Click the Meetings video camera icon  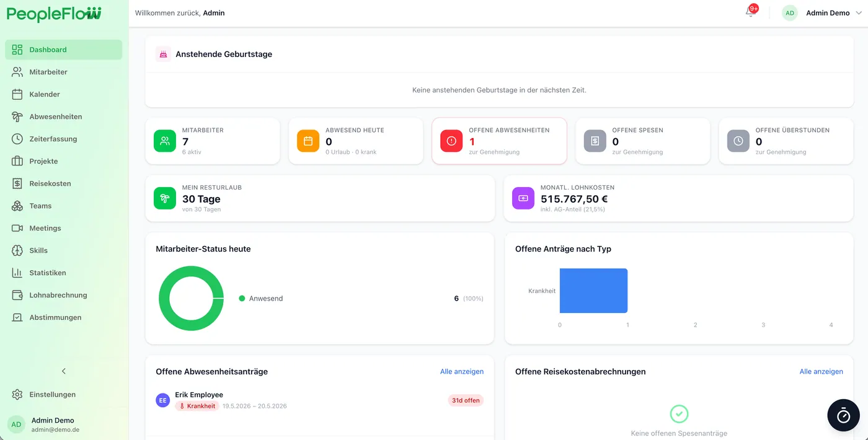coord(17,228)
